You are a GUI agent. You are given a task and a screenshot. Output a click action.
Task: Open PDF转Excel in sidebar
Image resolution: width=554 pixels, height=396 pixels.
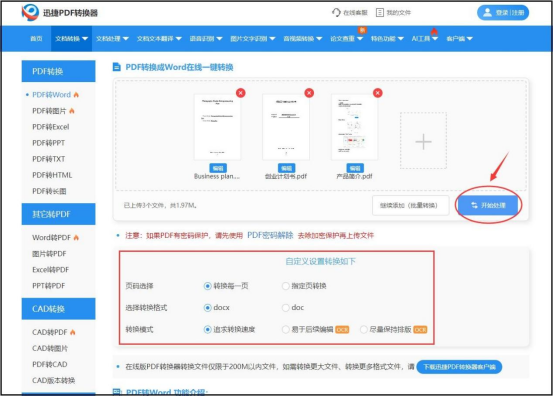click(x=51, y=127)
